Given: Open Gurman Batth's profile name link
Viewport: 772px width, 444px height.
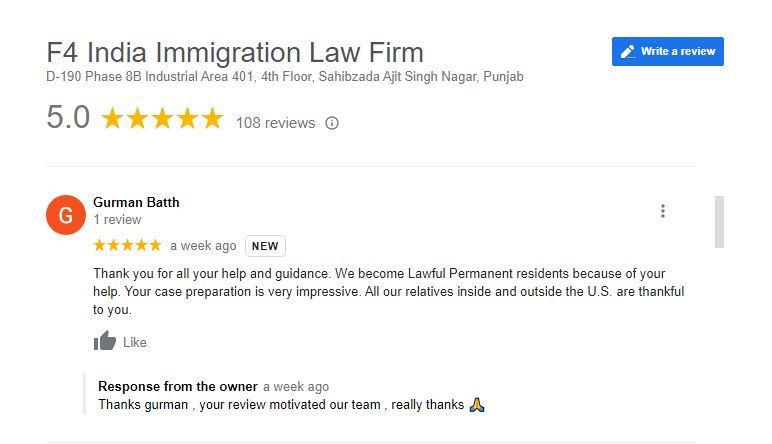Looking at the screenshot, I should pyautogui.click(x=136, y=202).
